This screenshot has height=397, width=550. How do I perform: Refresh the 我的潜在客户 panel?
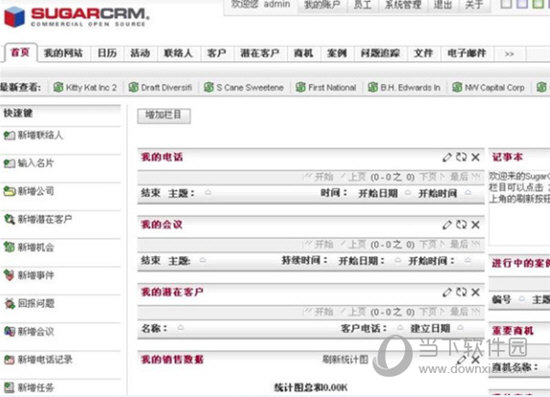click(x=461, y=292)
